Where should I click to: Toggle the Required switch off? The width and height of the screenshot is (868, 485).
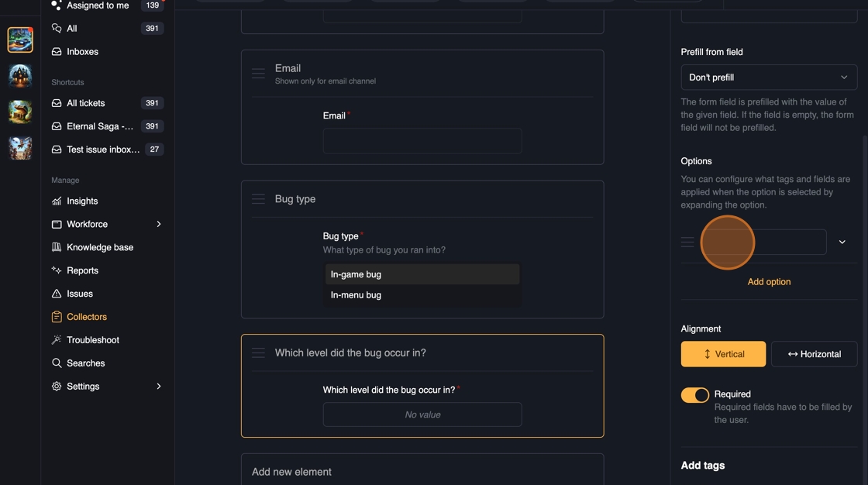click(x=694, y=395)
